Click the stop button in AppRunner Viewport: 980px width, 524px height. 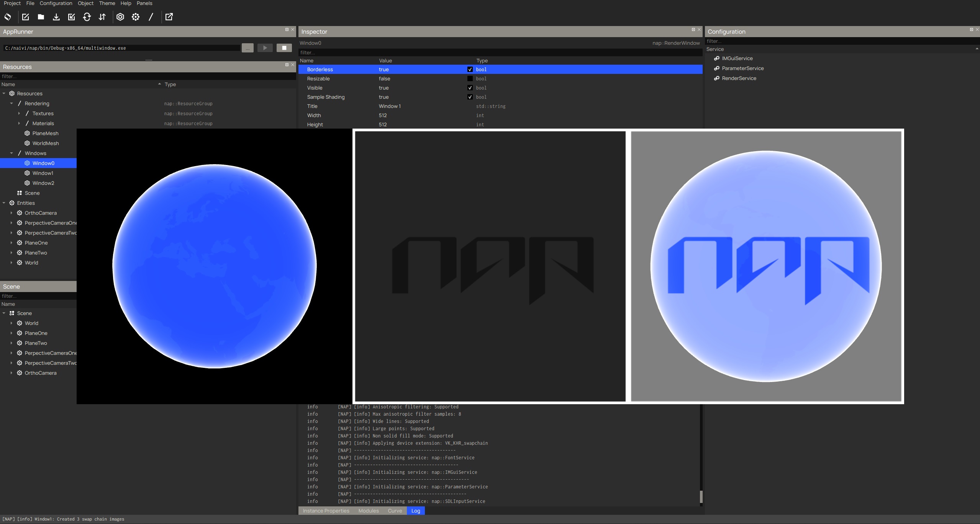pyautogui.click(x=284, y=47)
